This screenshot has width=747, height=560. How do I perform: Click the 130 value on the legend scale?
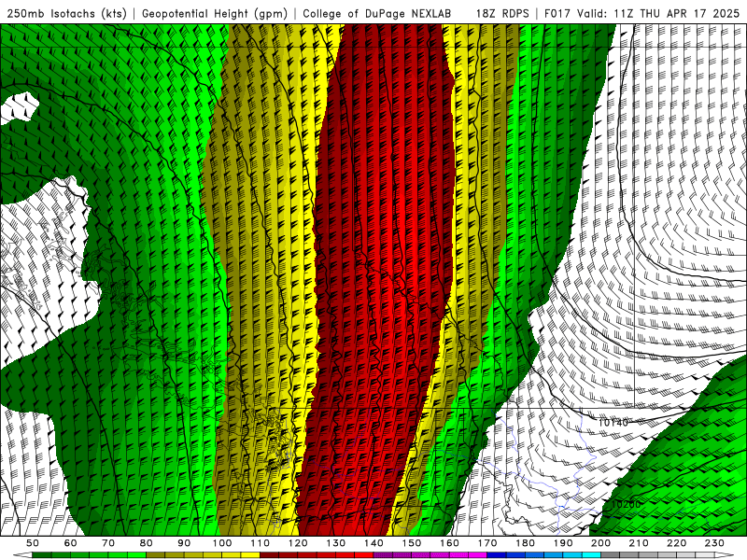click(x=336, y=543)
